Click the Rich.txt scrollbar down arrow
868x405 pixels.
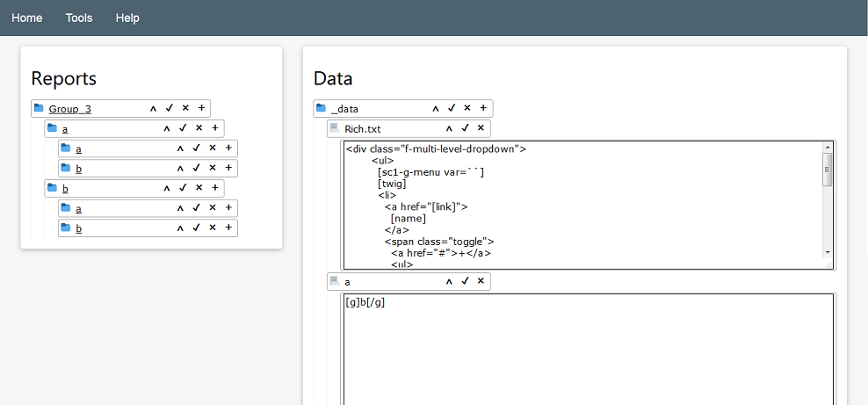(828, 252)
